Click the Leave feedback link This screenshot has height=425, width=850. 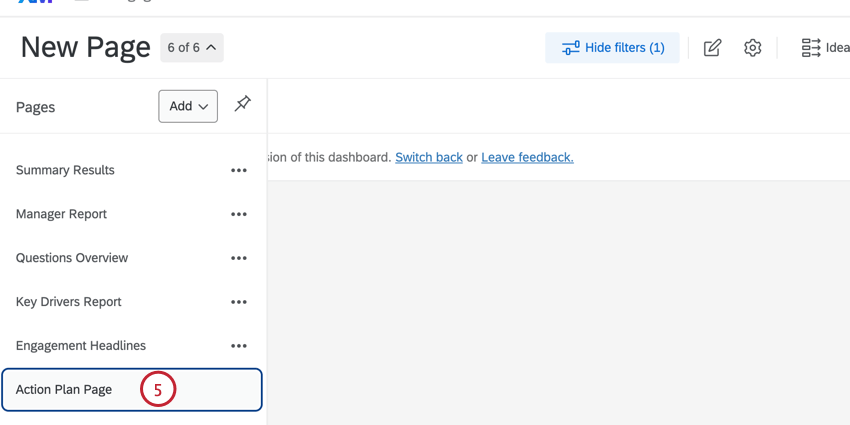(527, 157)
